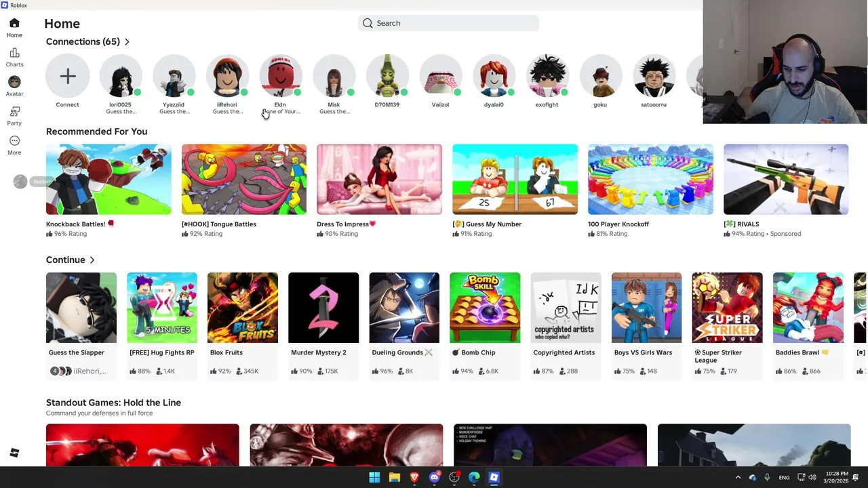Open D70M139's connection avatar

tap(387, 77)
